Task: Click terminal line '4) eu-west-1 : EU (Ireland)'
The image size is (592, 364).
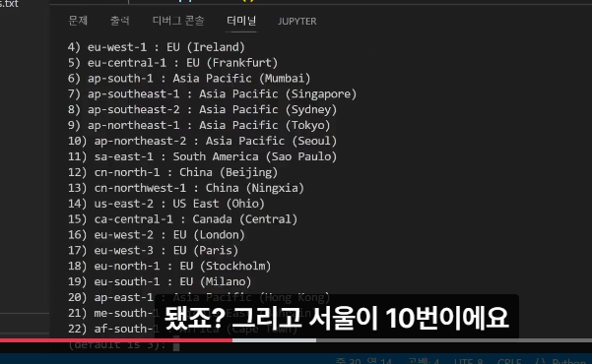Action: [x=157, y=47]
